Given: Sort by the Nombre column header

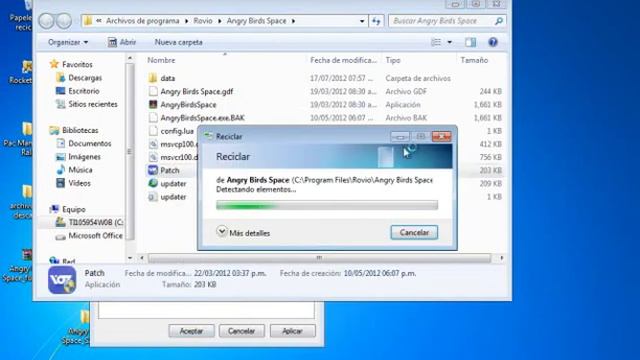Looking at the screenshot, I should [x=161, y=60].
